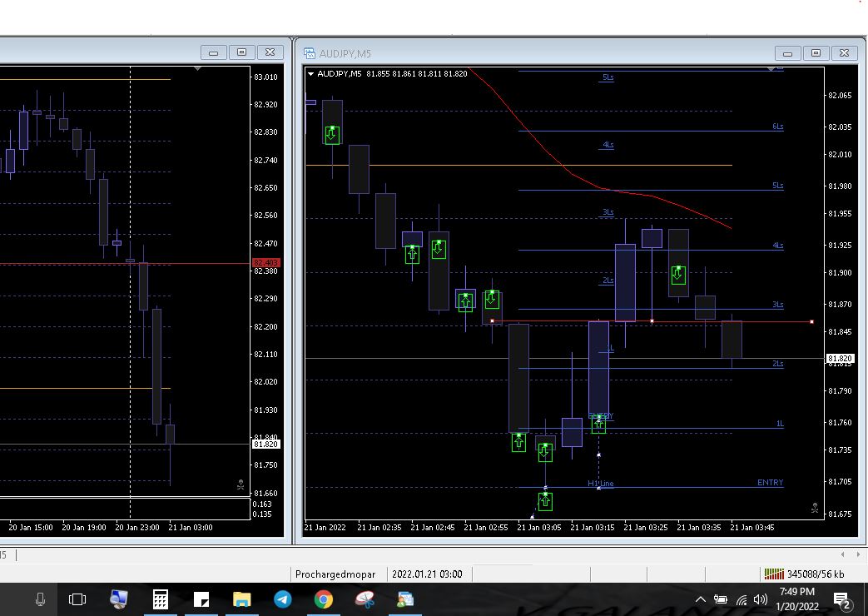Open the Wi-Fi network tray icon
Viewport: 868px width, 616px height.
pos(742,599)
